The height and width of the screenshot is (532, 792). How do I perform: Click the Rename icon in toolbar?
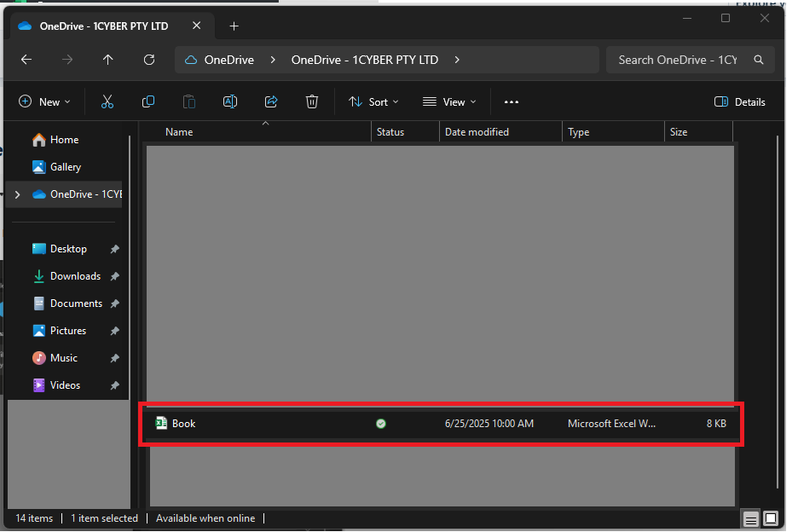(x=230, y=102)
